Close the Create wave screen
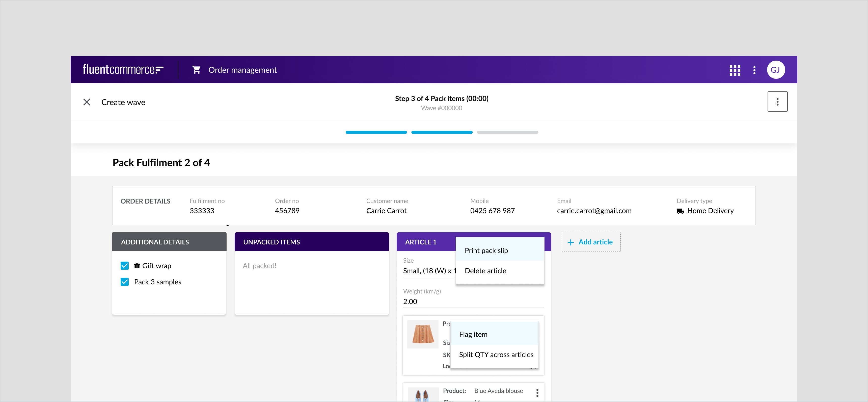The height and width of the screenshot is (402, 868). pyautogui.click(x=87, y=102)
